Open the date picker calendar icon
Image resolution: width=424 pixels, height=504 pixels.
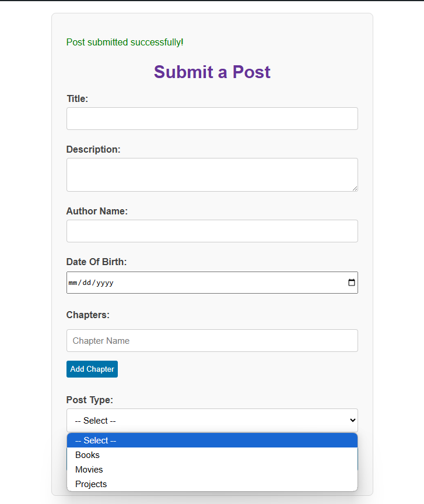(351, 282)
